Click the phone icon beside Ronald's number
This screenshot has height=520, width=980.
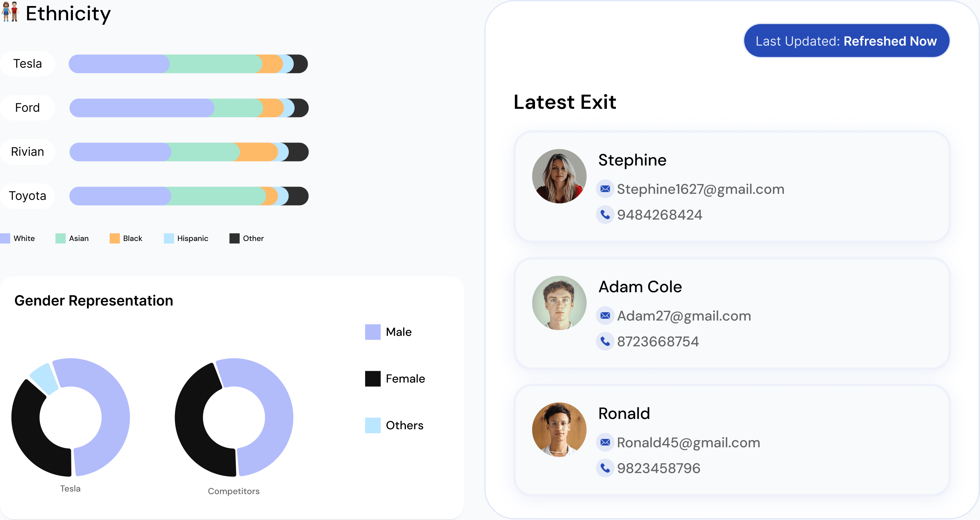click(x=605, y=468)
